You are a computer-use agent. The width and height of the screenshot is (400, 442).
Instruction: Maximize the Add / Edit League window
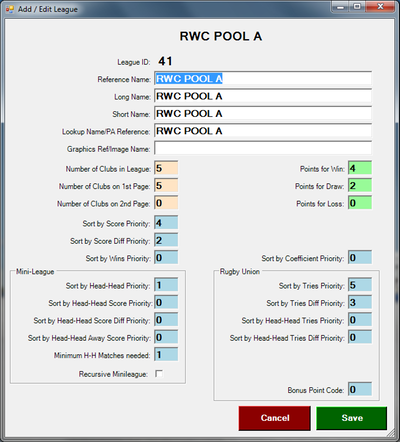[357, 7]
